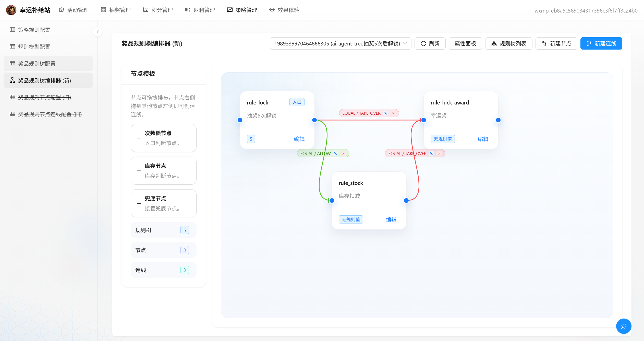Click the 刷新 refresh button
The height and width of the screenshot is (341, 644).
point(430,44)
